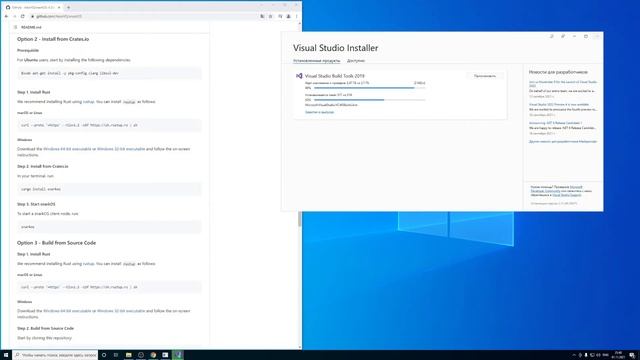Open the terminal app in the taskbar
The image size is (640, 360).
click(165, 355)
